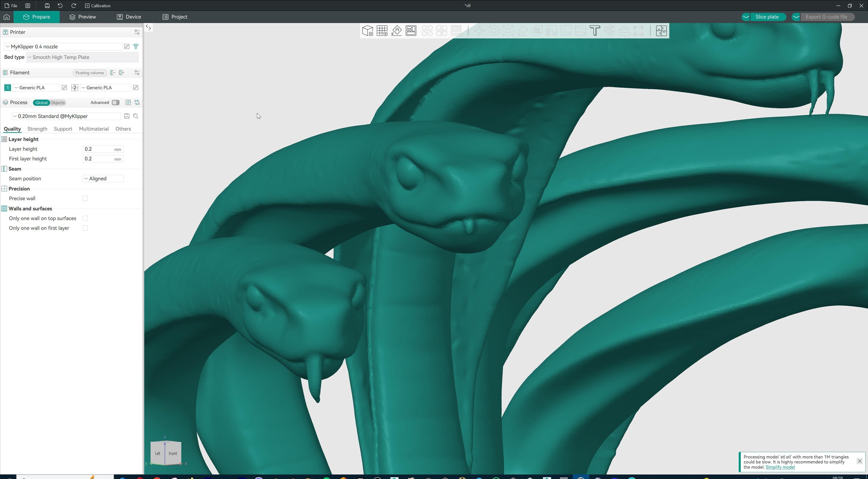The height and width of the screenshot is (479, 868).
Task: Switch process scope to Objects
Action: pos(58,103)
